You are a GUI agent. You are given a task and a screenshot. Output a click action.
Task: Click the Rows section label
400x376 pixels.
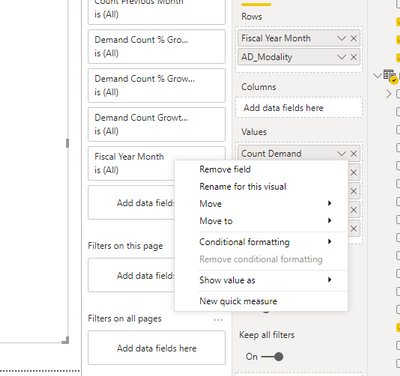252,17
